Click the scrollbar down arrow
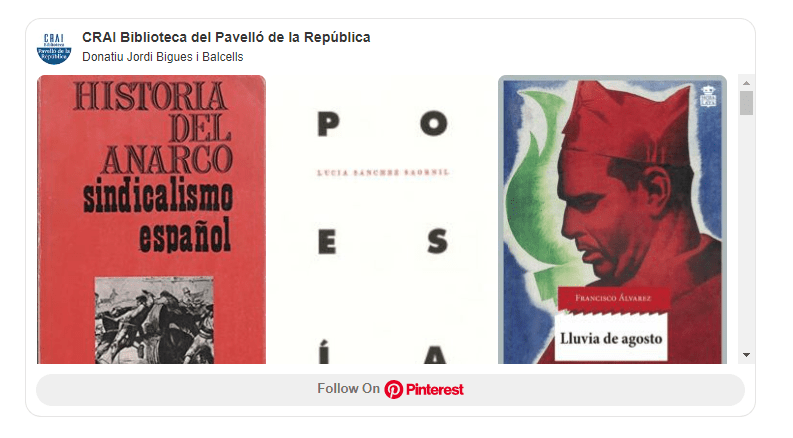 coord(746,355)
